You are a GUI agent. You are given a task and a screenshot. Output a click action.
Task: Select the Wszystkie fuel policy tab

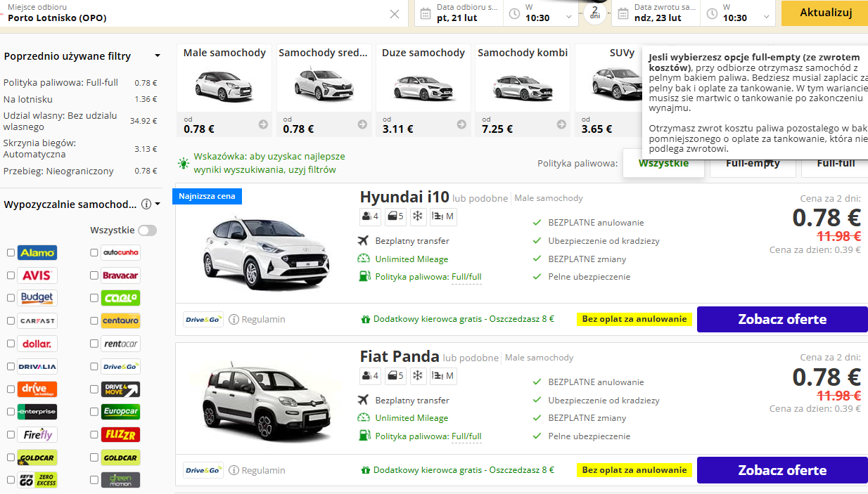663,163
